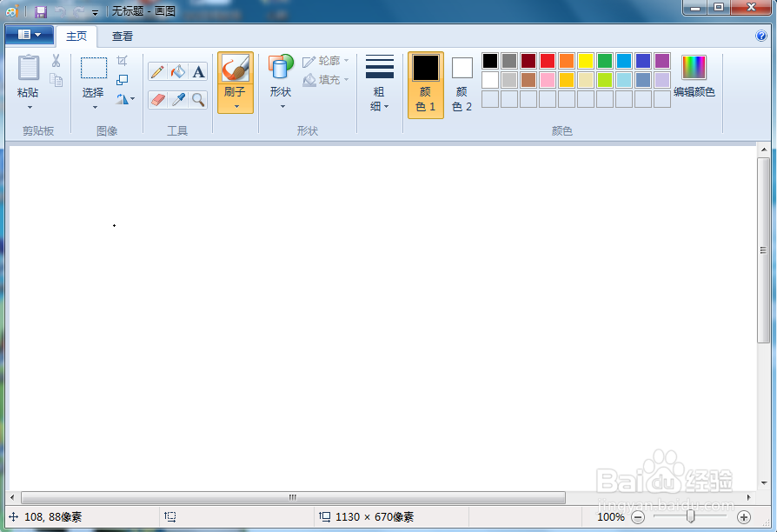Click the Shapes gallery icon
This screenshot has height=532, width=777.
(281, 67)
